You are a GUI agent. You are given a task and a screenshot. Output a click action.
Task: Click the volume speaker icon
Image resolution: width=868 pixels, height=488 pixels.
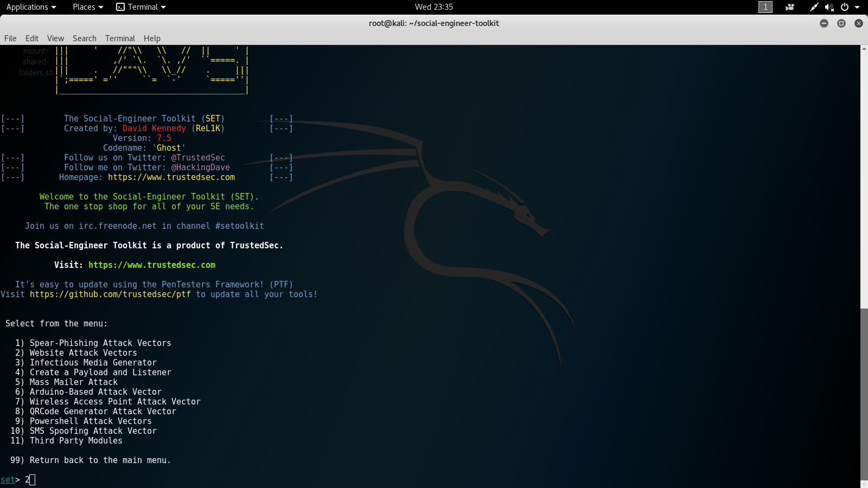point(829,7)
